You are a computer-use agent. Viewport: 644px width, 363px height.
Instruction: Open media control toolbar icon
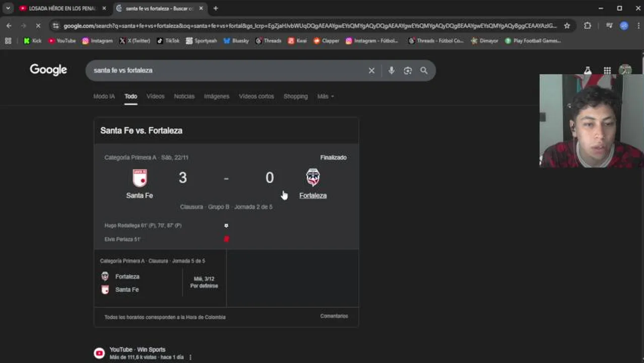609,26
